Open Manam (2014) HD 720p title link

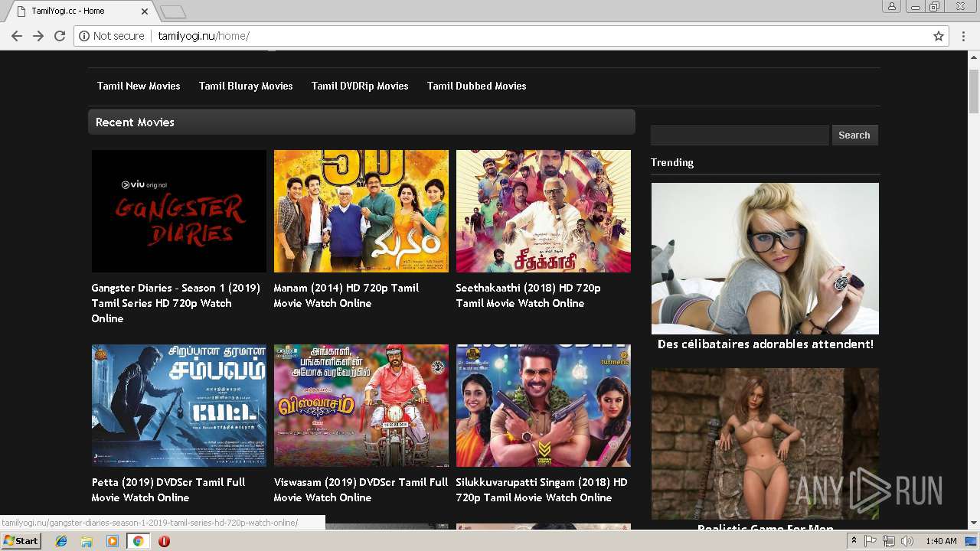tap(346, 295)
